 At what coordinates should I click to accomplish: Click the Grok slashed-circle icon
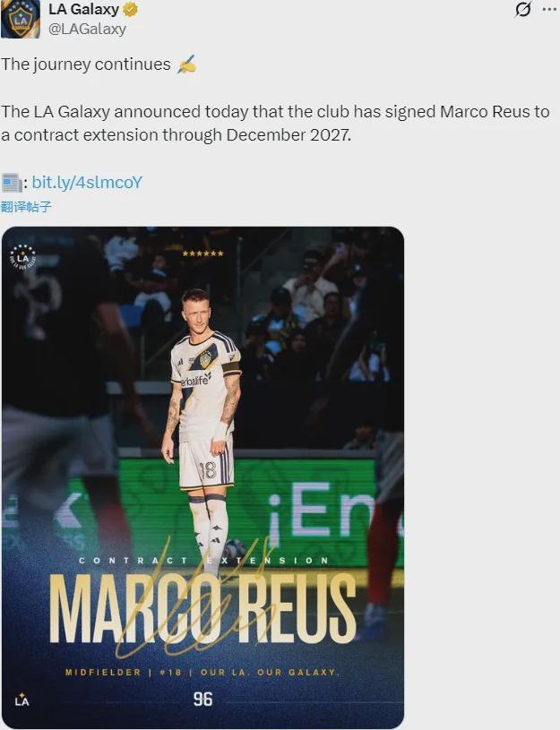[x=523, y=9]
